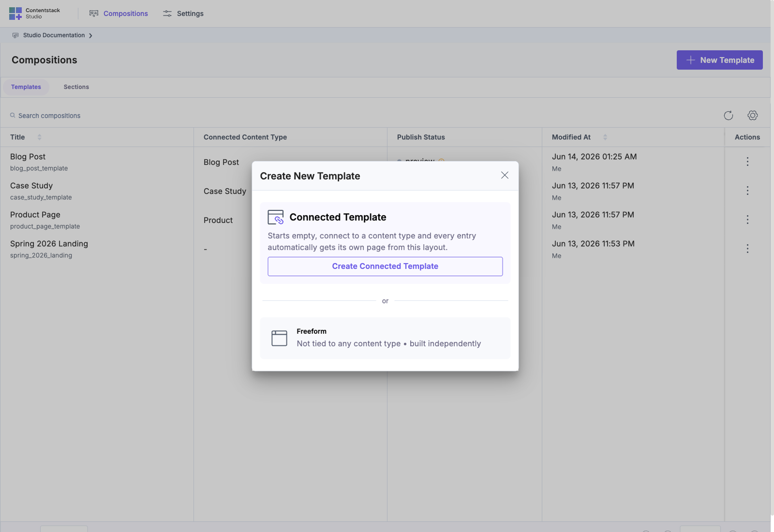Click the Connected Content Type column header
This screenshot has width=774, height=532.
(245, 137)
